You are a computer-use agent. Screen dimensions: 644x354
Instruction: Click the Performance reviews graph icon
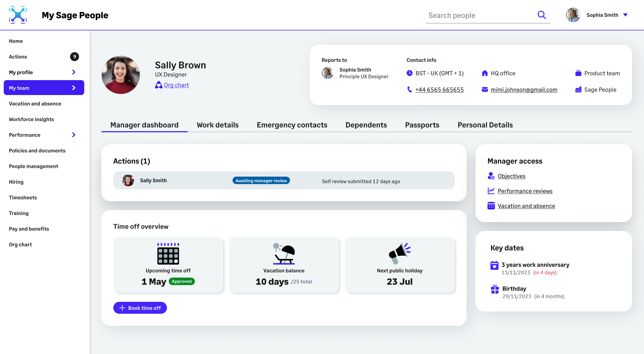click(x=491, y=191)
